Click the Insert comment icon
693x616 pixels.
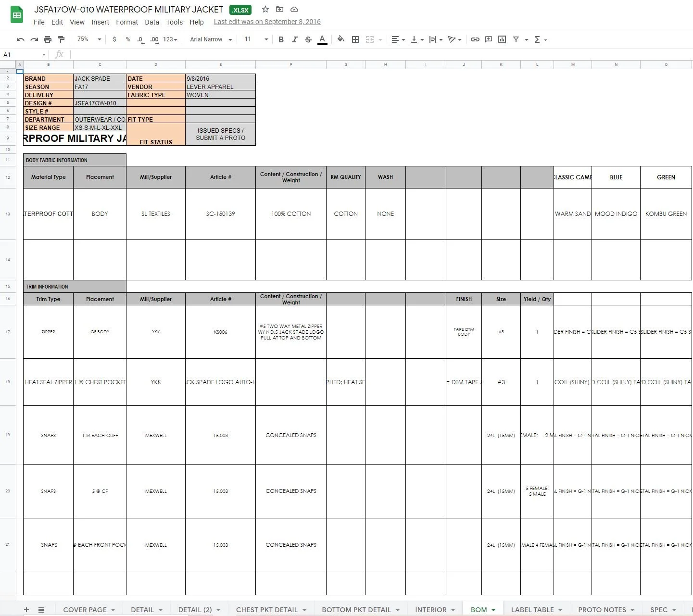pos(489,39)
